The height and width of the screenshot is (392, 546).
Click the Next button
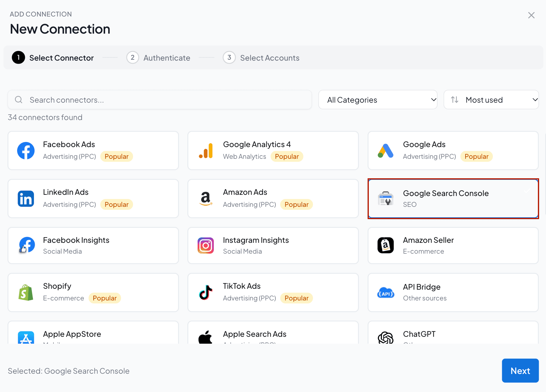520,371
